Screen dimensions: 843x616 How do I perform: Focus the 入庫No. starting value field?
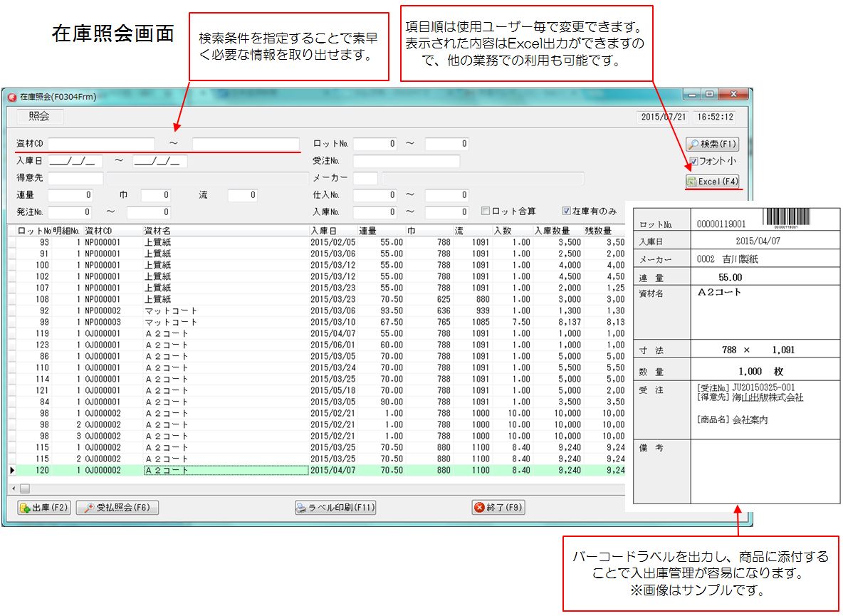point(375,212)
